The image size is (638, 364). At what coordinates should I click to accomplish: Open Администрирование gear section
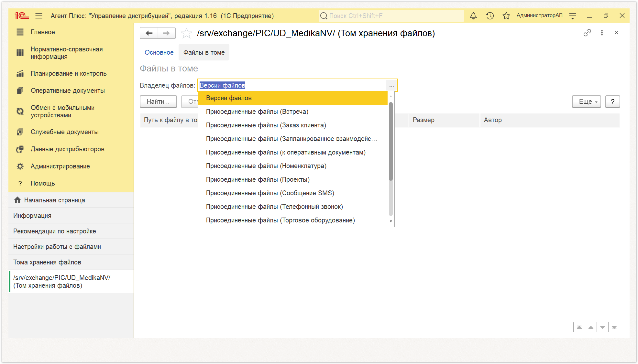click(71, 166)
